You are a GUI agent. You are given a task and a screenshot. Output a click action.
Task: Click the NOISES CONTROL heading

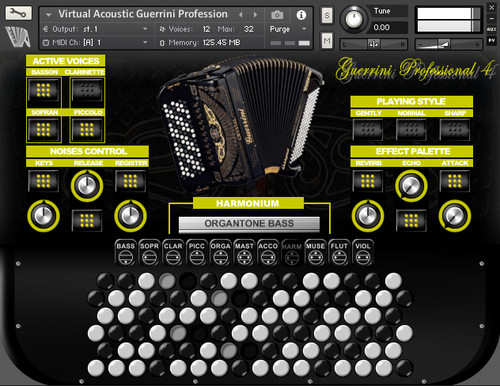(88, 151)
